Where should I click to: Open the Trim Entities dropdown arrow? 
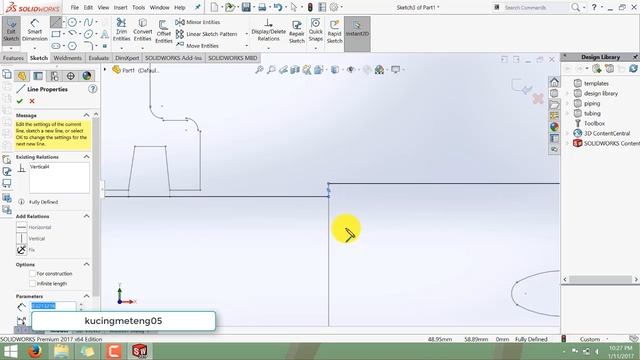tap(121, 48)
